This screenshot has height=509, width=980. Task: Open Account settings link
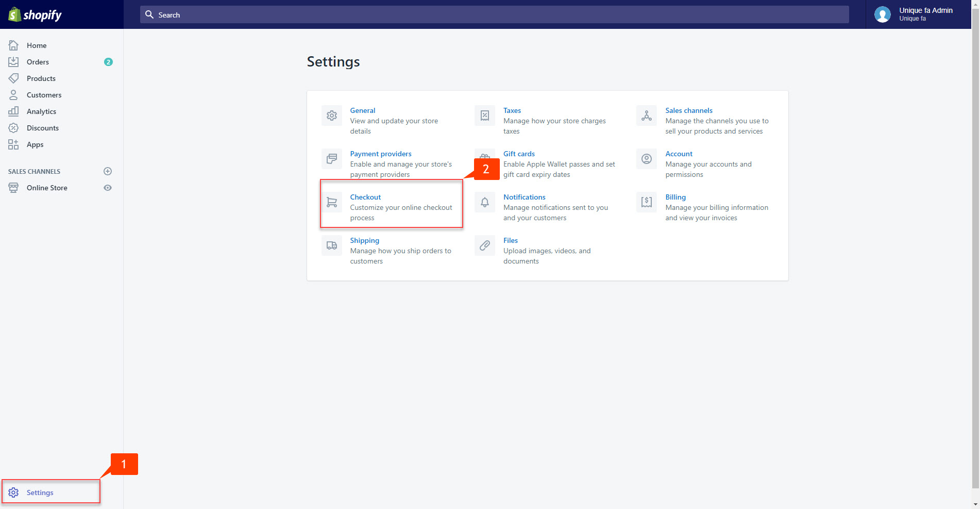coord(679,154)
